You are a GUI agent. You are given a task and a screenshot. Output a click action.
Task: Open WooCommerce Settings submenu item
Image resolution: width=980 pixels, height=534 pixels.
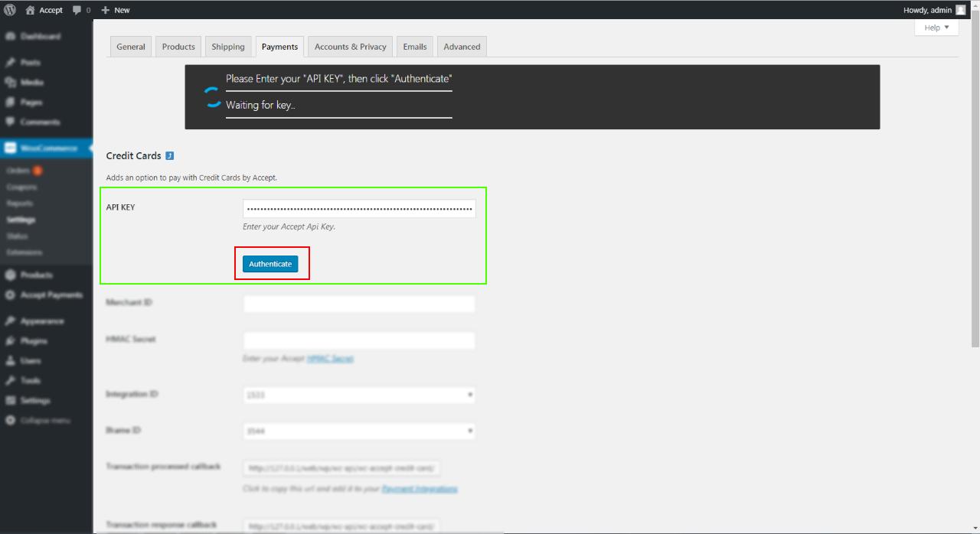coord(21,220)
